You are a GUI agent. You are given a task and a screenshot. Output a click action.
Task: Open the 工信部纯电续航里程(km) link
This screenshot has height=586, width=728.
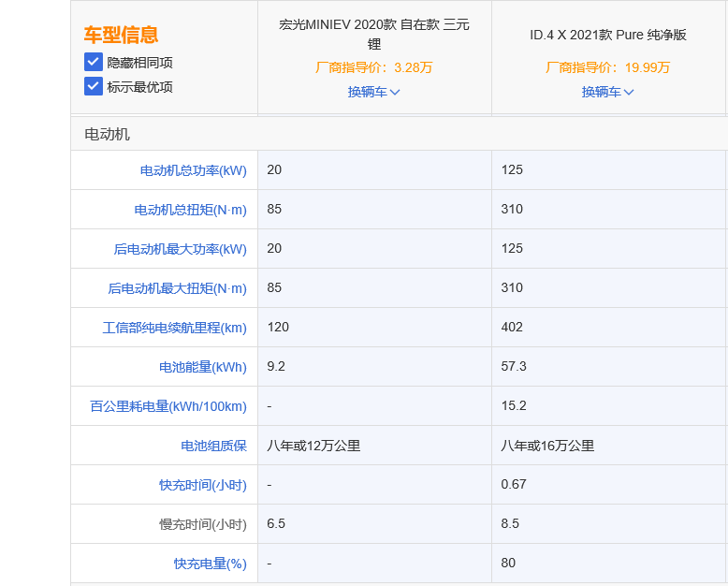pos(175,328)
